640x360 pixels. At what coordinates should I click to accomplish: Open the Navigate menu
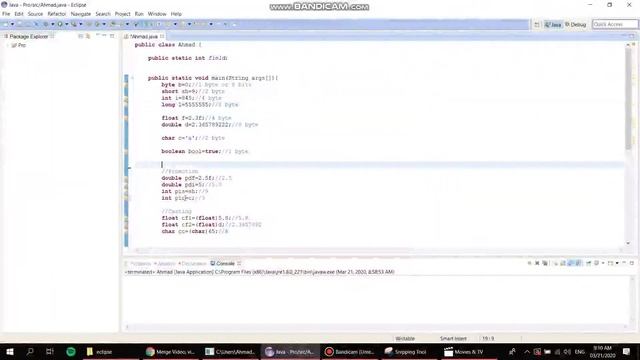pyautogui.click(x=81, y=14)
